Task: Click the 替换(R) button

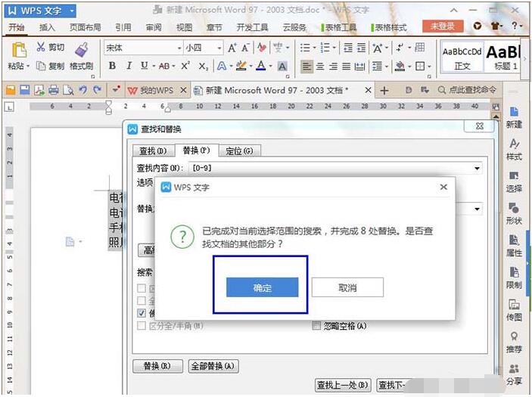Action: [157, 366]
